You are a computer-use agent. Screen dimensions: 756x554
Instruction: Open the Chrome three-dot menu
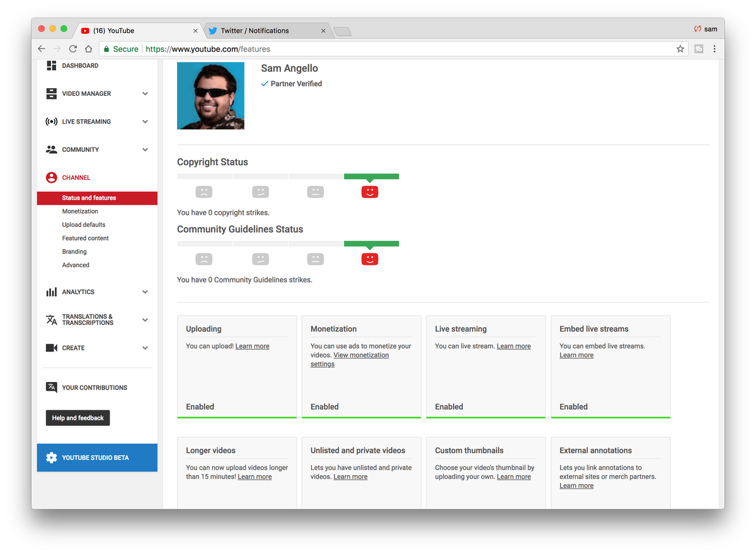(x=714, y=49)
